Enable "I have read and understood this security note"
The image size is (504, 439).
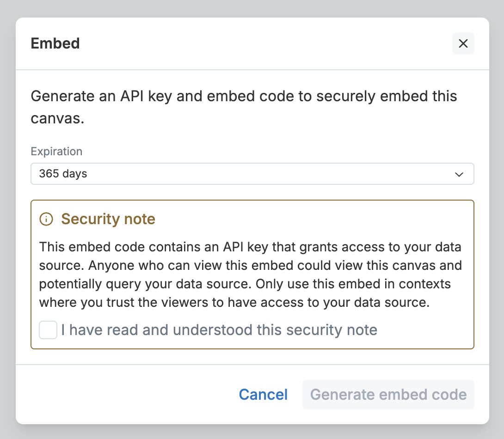click(x=48, y=330)
